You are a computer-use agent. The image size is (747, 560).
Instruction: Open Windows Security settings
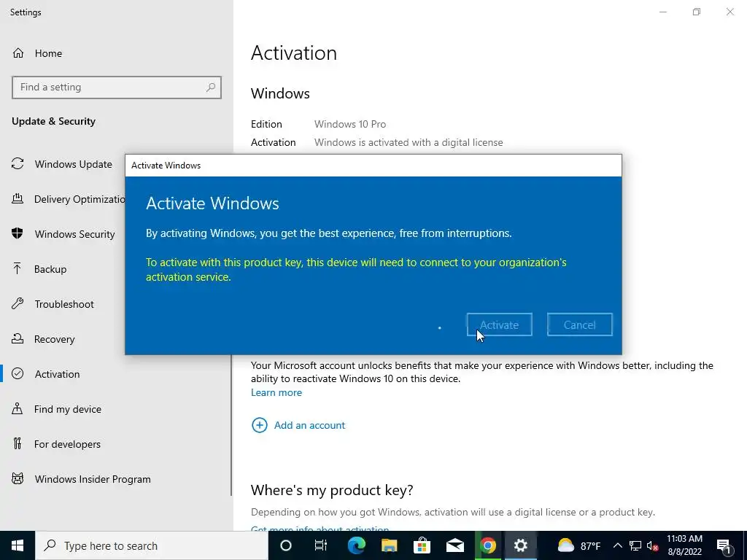coord(75,234)
